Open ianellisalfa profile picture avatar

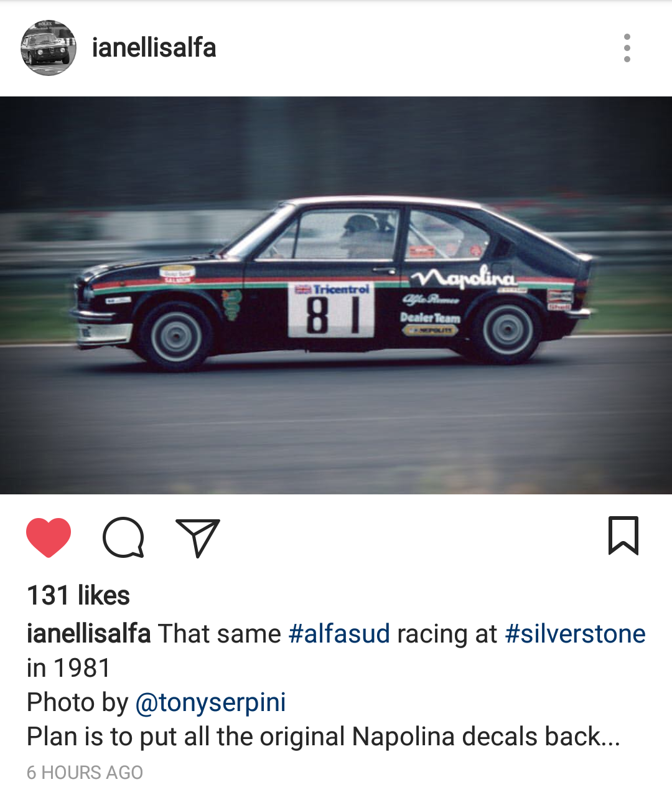[49, 48]
